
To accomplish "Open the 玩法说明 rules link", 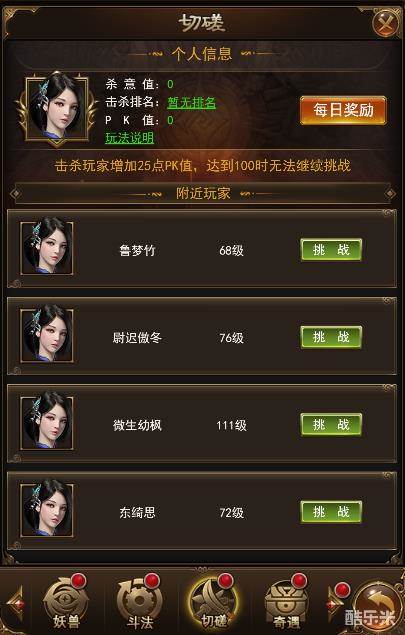I will tap(130, 138).
